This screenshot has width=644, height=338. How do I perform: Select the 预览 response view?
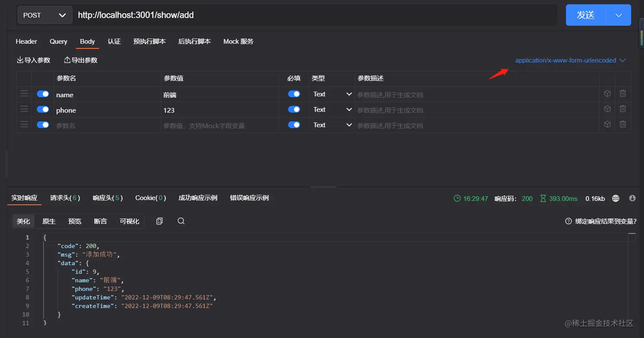click(x=75, y=221)
